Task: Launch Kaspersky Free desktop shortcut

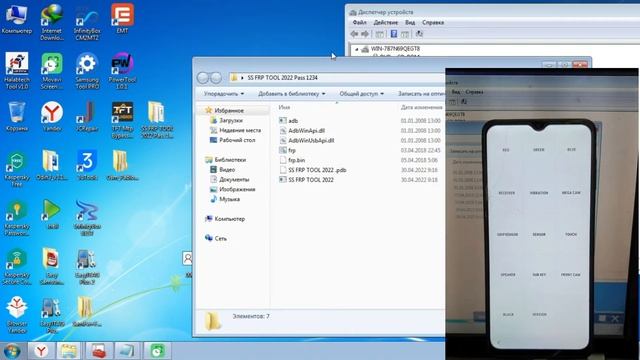Action: coord(16,169)
